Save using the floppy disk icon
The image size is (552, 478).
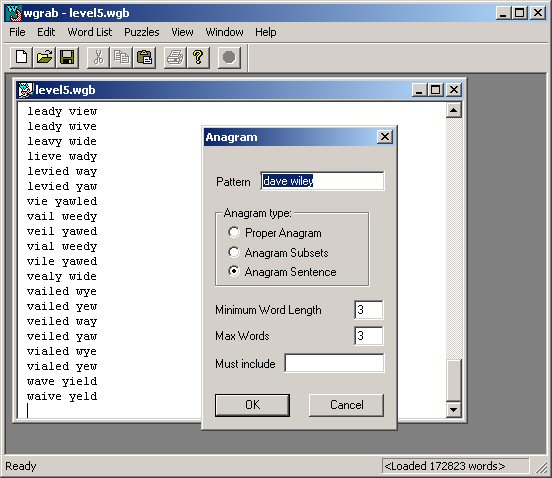click(x=67, y=57)
